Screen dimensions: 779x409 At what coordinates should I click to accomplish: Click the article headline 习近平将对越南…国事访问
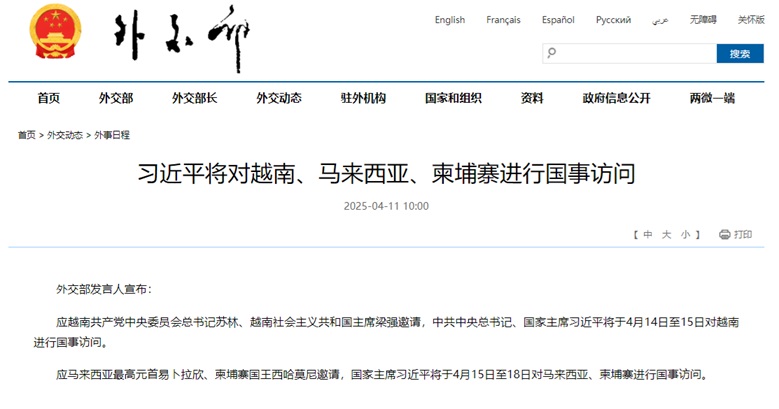click(387, 173)
